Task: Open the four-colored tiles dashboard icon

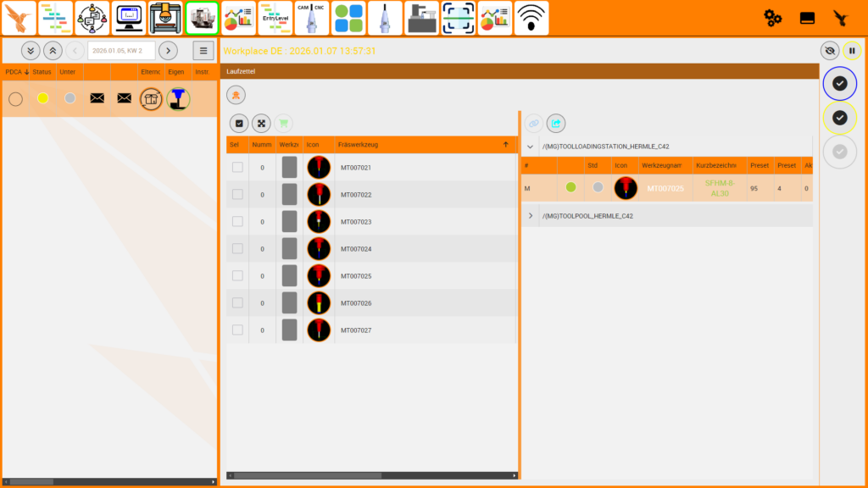Action: [x=348, y=18]
